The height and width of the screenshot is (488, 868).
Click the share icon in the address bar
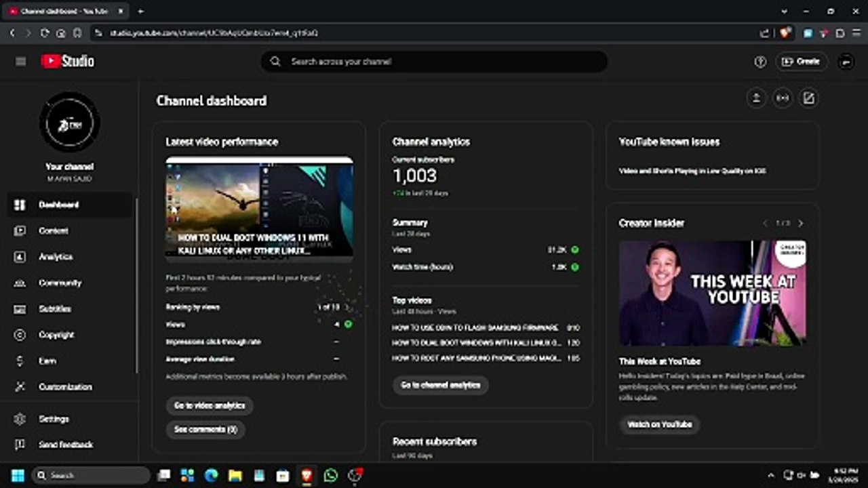click(x=765, y=33)
